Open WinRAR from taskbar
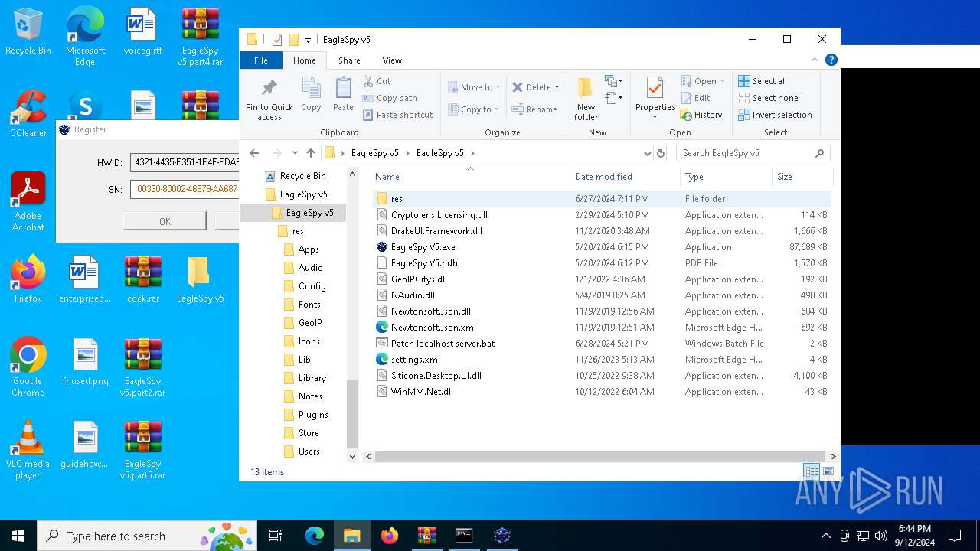Screen dimensions: 980x551 (426, 536)
